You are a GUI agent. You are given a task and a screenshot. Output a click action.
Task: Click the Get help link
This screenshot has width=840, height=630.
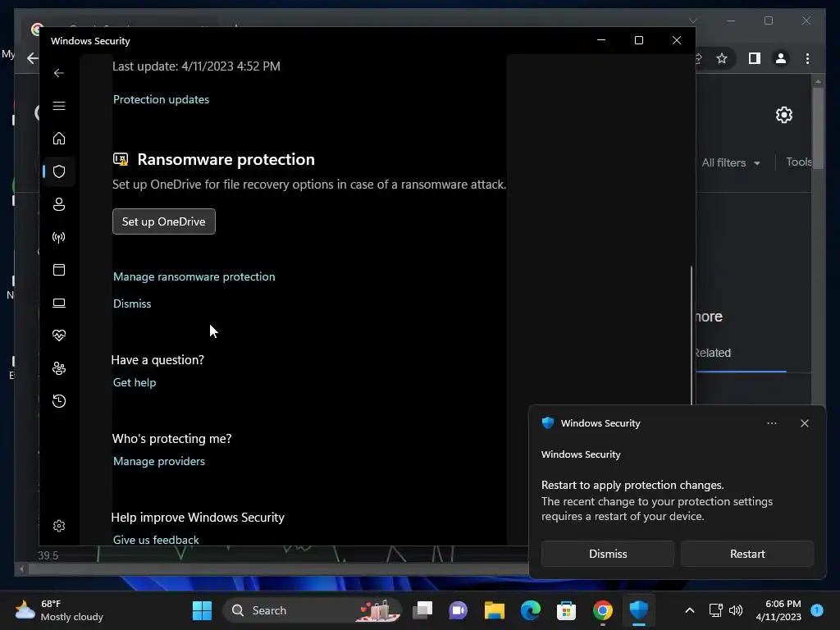pyautogui.click(x=135, y=382)
